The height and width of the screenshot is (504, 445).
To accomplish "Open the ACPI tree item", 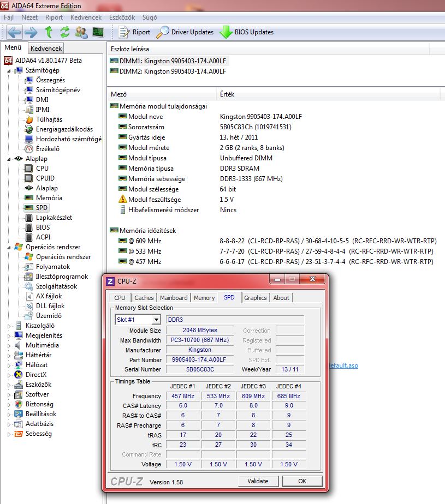I will click(x=43, y=237).
